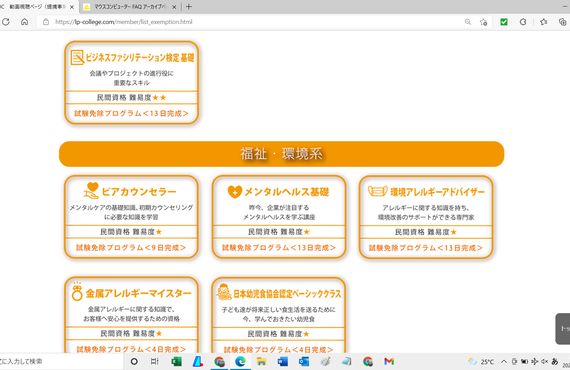Click 試験免除プログラム<4日完成> under 日本幼児食協会認定
Viewport: 570px width, 370px height.
pos(278,349)
